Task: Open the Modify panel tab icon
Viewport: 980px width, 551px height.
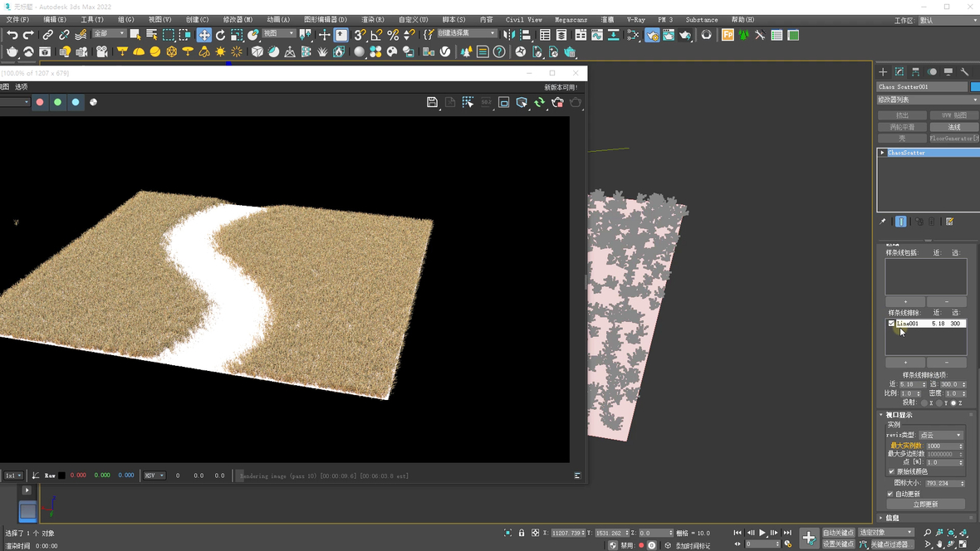Action: (899, 72)
